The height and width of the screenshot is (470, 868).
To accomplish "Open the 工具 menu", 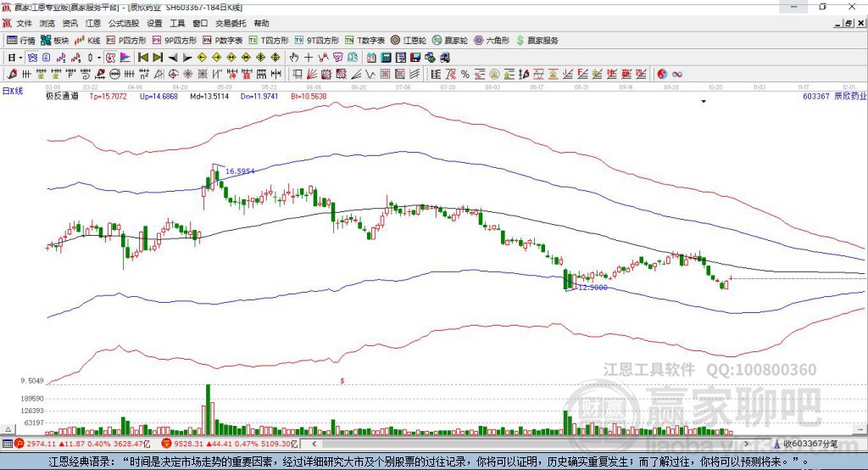I will [177, 23].
